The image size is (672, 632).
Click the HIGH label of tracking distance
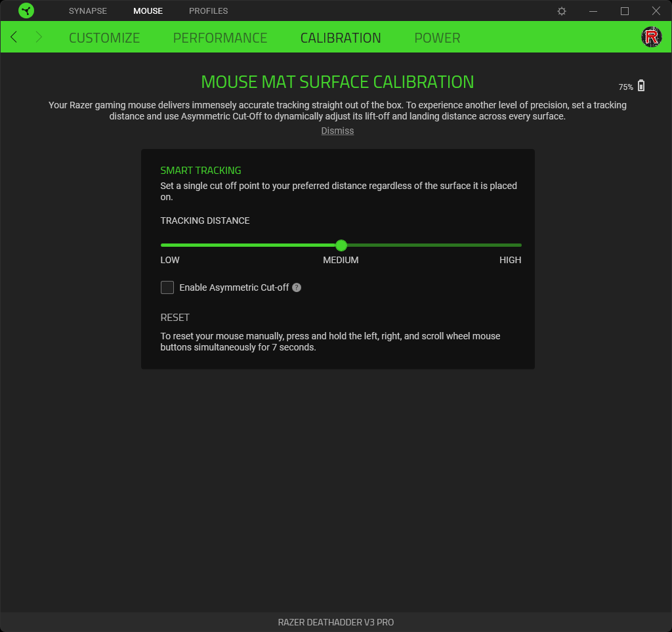click(x=510, y=260)
